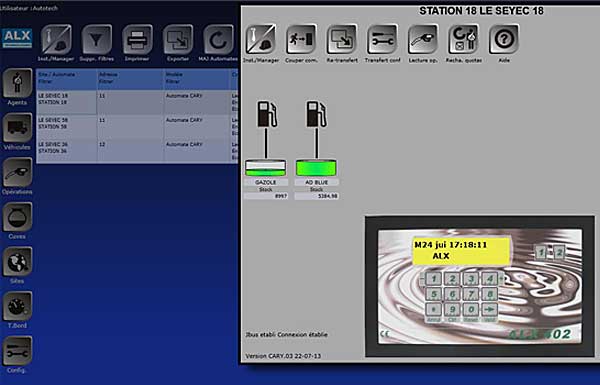This screenshot has width=600, height=385.
Task: Click keypad button 1 in number grid
Action: click(434, 279)
